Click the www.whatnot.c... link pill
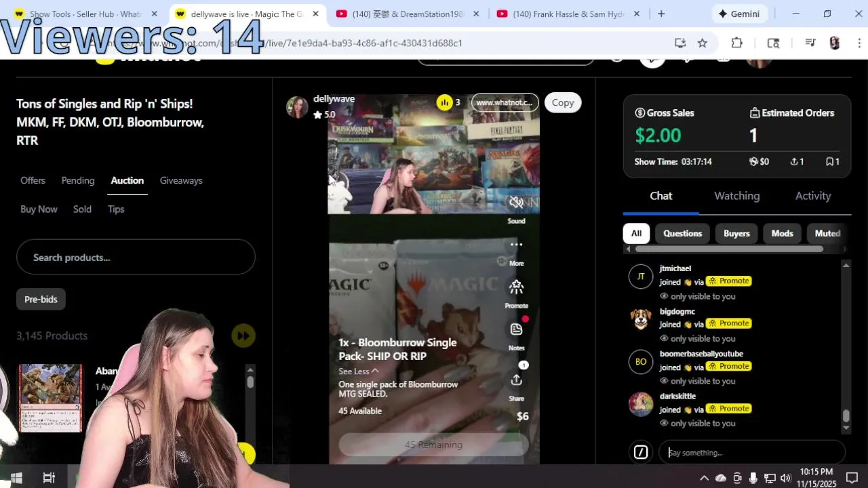The width and height of the screenshot is (868, 488). click(505, 102)
